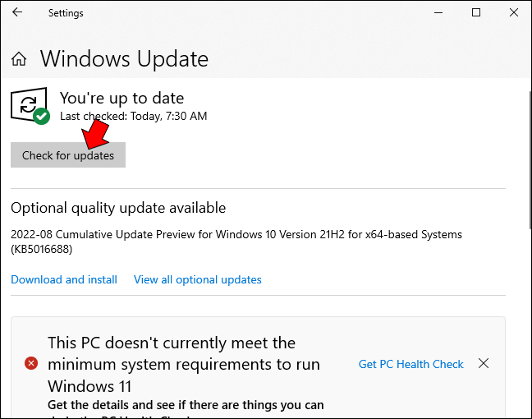This screenshot has height=419, width=532.
Task: Select the Optional quality update available heading
Action: (118, 208)
